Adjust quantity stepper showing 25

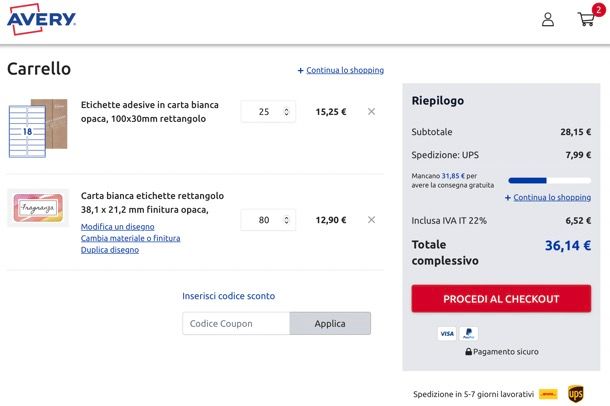tap(286, 112)
